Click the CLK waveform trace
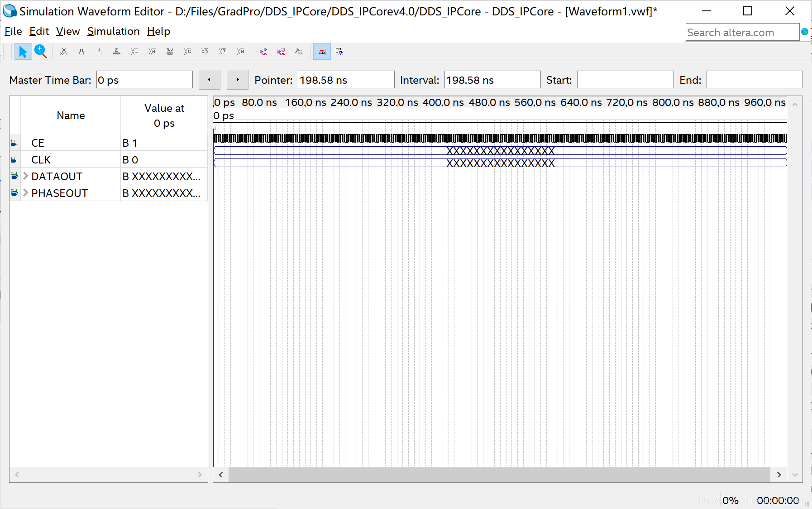Image resolution: width=812 pixels, height=509 pixels. click(x=500, y=138)
